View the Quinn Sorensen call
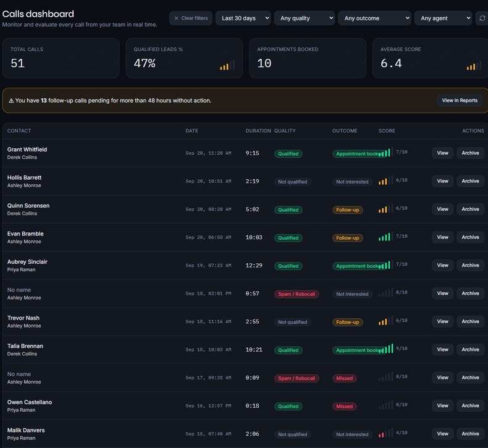Viewport: 488px width, 448px height. pyautogui.click(x=442, y=209)
